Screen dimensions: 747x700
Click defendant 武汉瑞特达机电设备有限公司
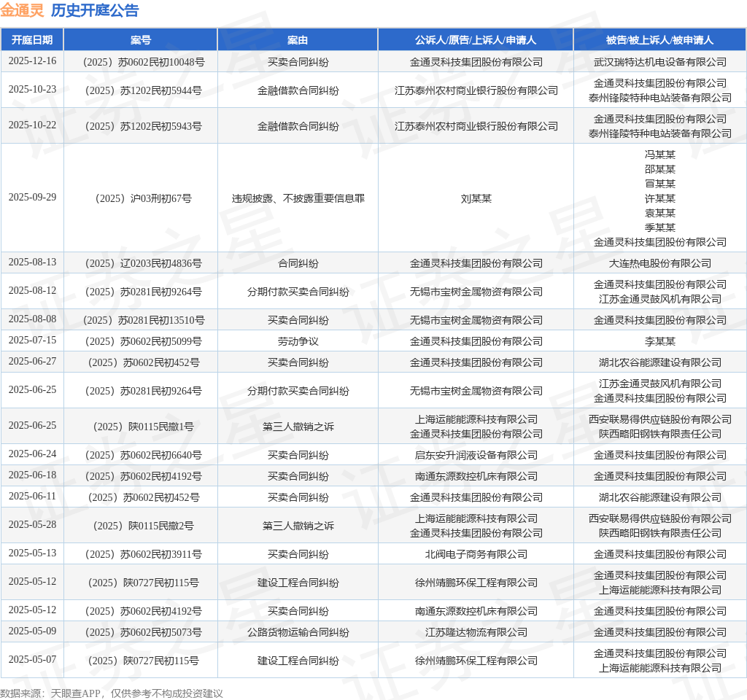pyautogui.click(x=659, y=63)
